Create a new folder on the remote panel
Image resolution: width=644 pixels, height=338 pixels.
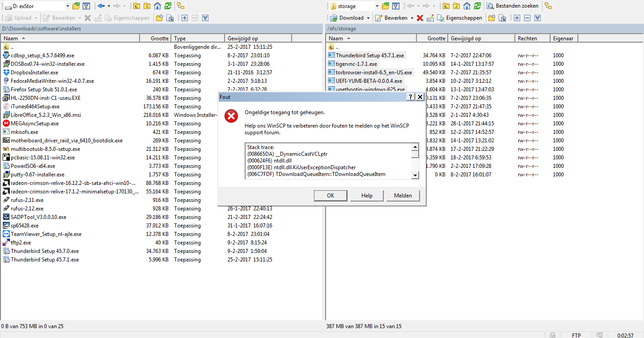(492, 18)
